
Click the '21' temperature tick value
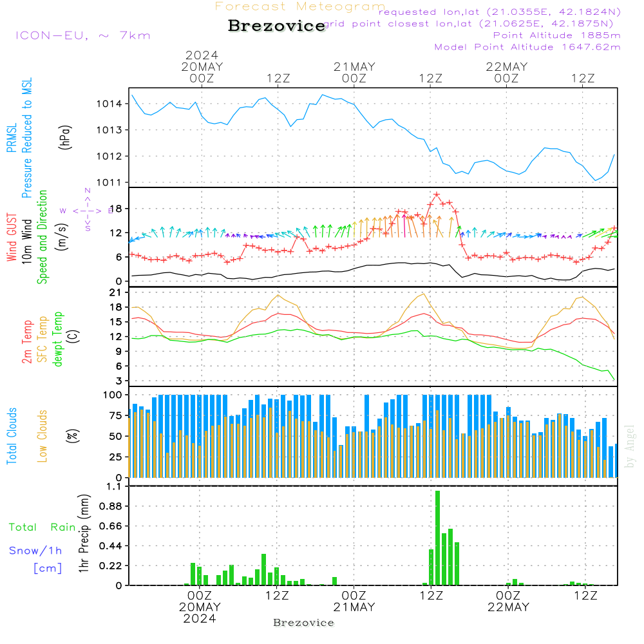click(x=115, y=292)
